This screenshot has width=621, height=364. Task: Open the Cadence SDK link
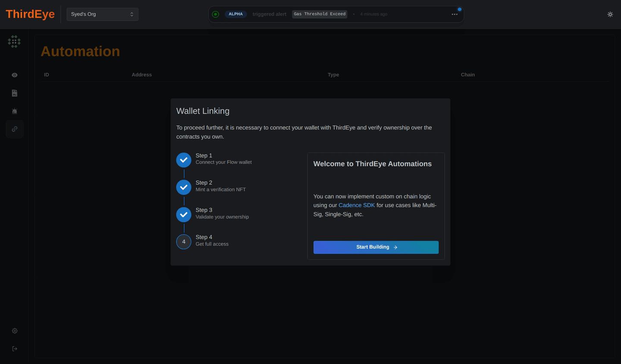pyautogui.click(x=357, y=205)
